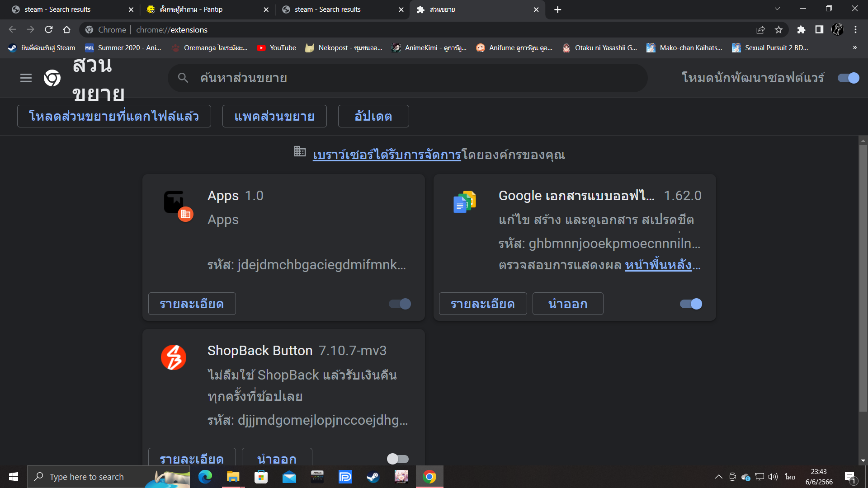Reload the current page
The image size is (868, 488).
(49, 30)
